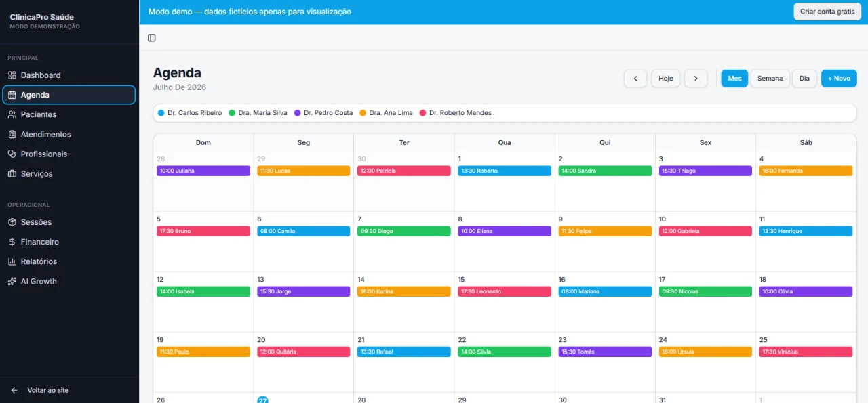868x403 pixels.
Task: Click the back arrow beside Voltar ao site
Action: pos(14,390)
